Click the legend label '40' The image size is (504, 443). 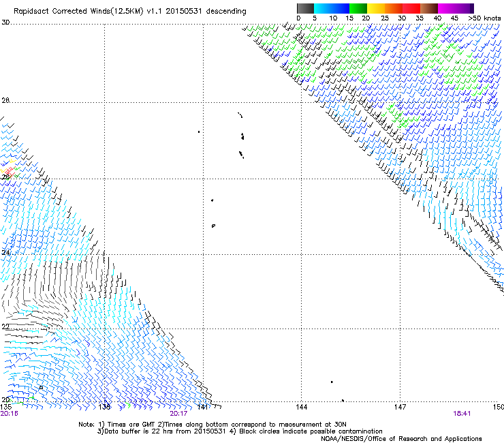click(437, 18)
